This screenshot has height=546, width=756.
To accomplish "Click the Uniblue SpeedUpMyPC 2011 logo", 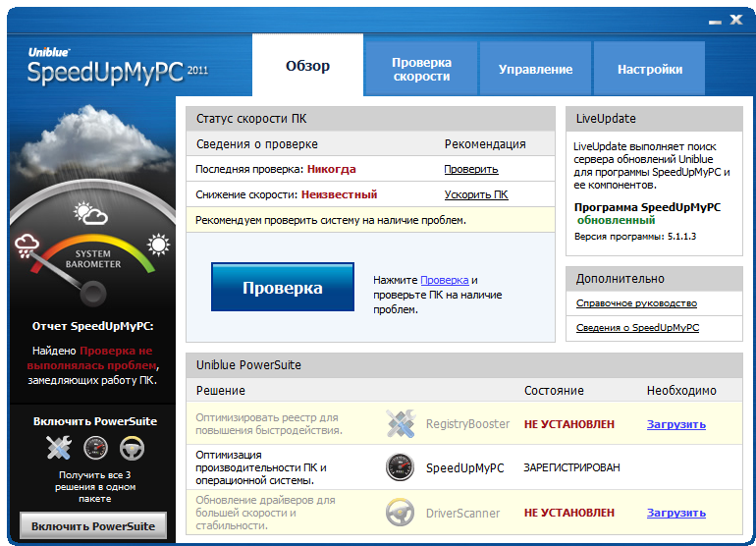I will (118, 68).
